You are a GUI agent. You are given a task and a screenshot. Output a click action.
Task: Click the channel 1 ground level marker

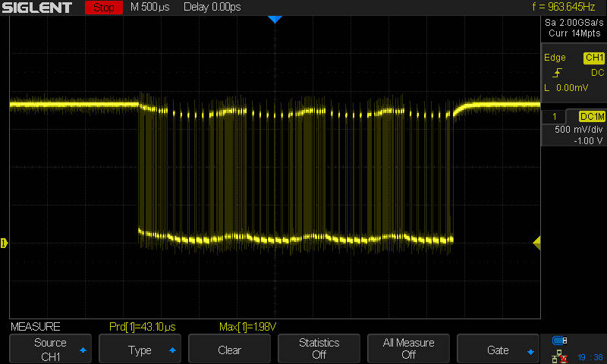click(x=4, y=243)
